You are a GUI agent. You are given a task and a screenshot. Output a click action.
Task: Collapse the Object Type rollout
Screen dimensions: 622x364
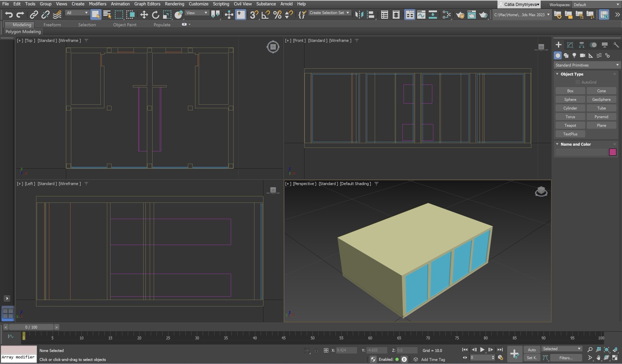pyautogui.click(x=572, y=74)
